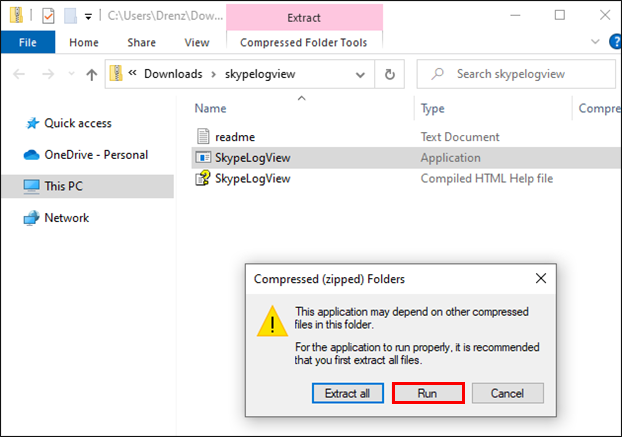Click the Refresh button in address bar
The image size is (622, 437).
click(x=389, y=74)
